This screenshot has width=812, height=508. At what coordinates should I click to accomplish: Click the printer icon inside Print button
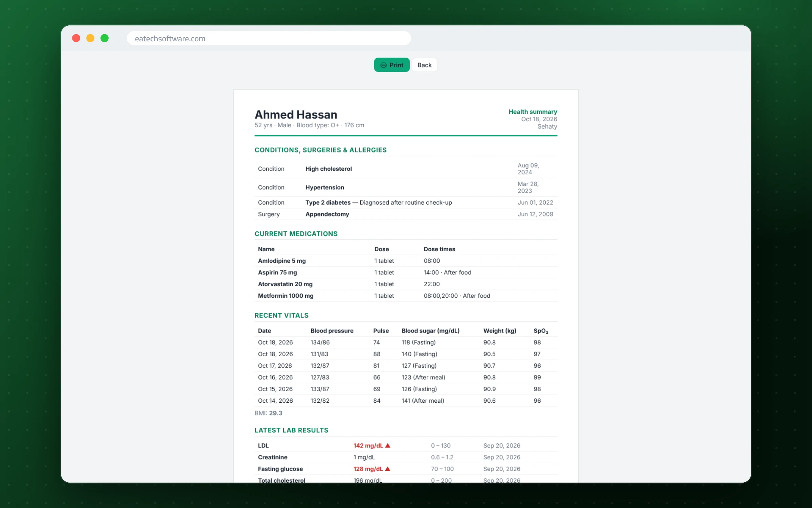point(383,65)
